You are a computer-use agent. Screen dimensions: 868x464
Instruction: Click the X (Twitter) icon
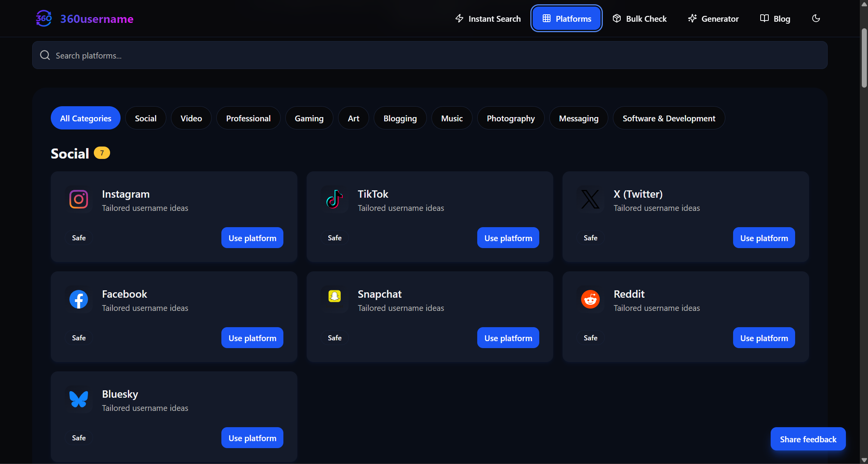tap(590, 200)
